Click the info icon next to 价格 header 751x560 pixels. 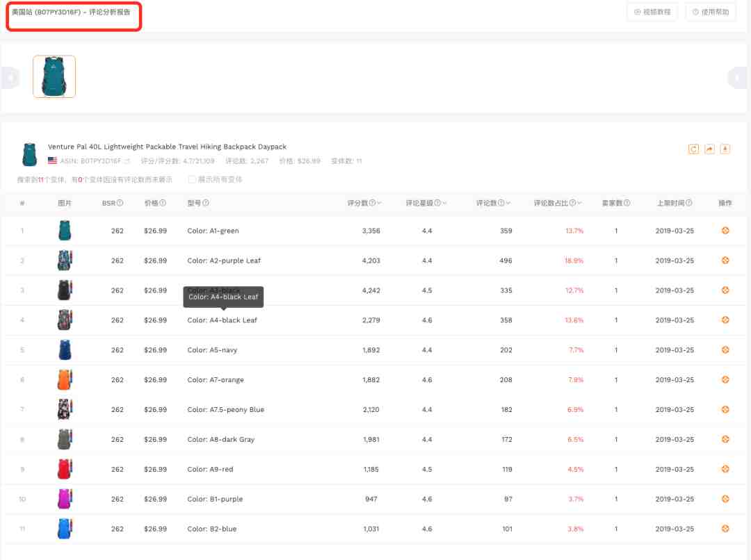coord(163,203)
